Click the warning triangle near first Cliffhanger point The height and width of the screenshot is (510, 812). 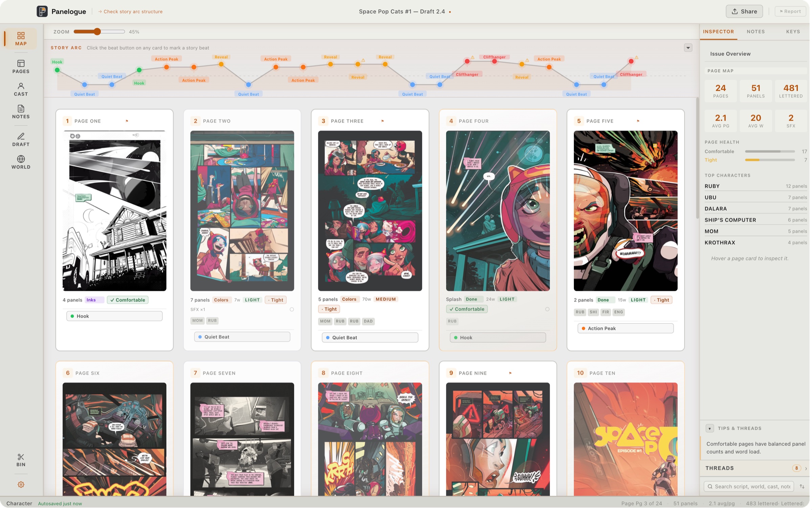[474, 58]
